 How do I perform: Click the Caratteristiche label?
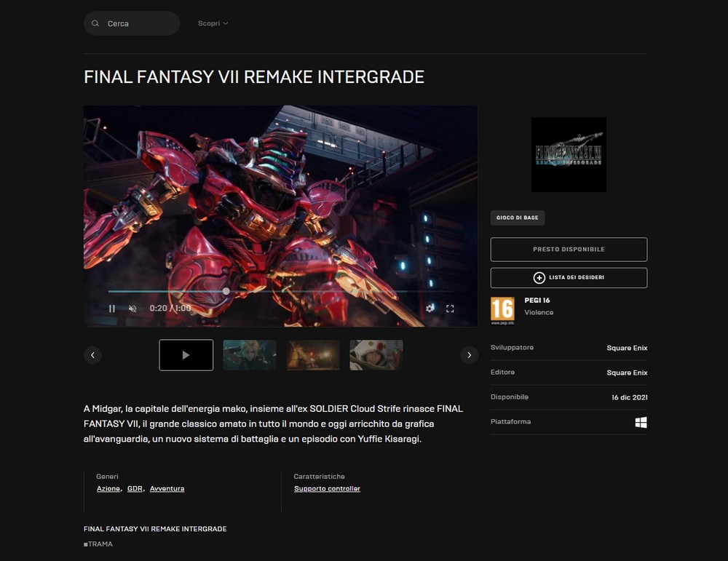click(x=319, y=477)
